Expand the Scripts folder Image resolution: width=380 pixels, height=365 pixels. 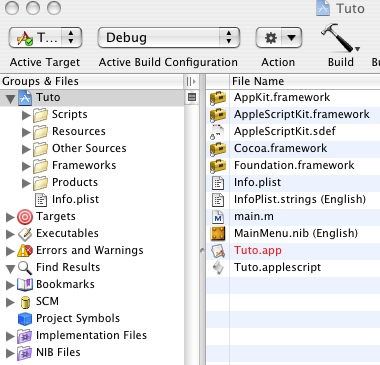point(26,115)
